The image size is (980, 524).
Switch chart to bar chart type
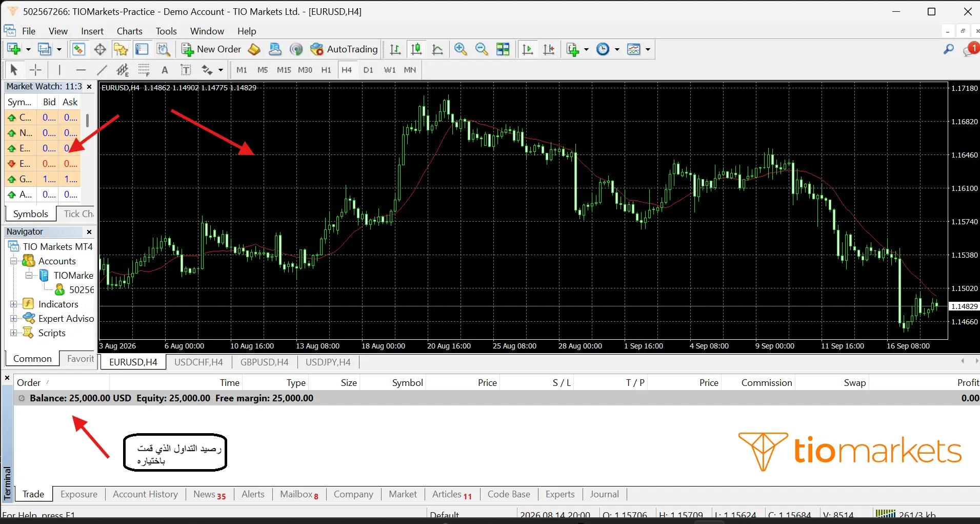(395, 49)
